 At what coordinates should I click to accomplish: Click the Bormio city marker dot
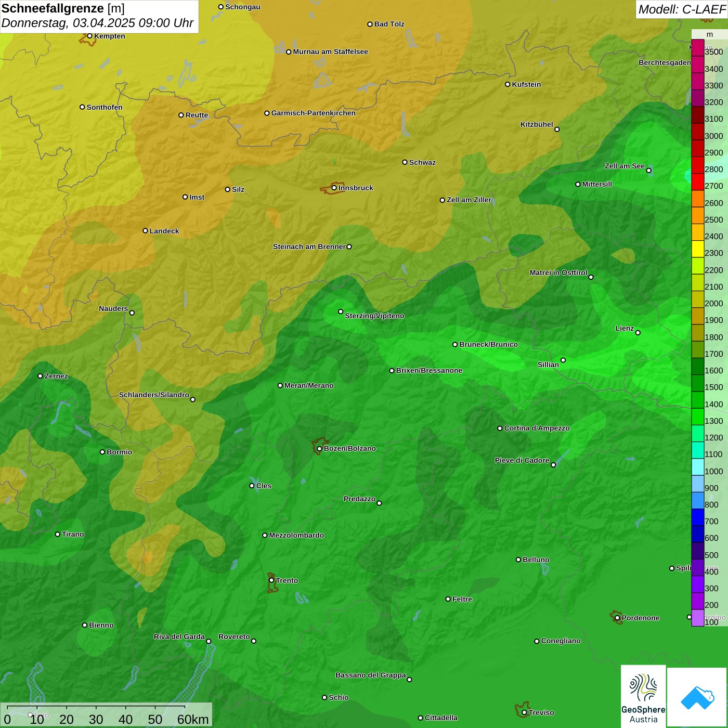tap(102, 452)
